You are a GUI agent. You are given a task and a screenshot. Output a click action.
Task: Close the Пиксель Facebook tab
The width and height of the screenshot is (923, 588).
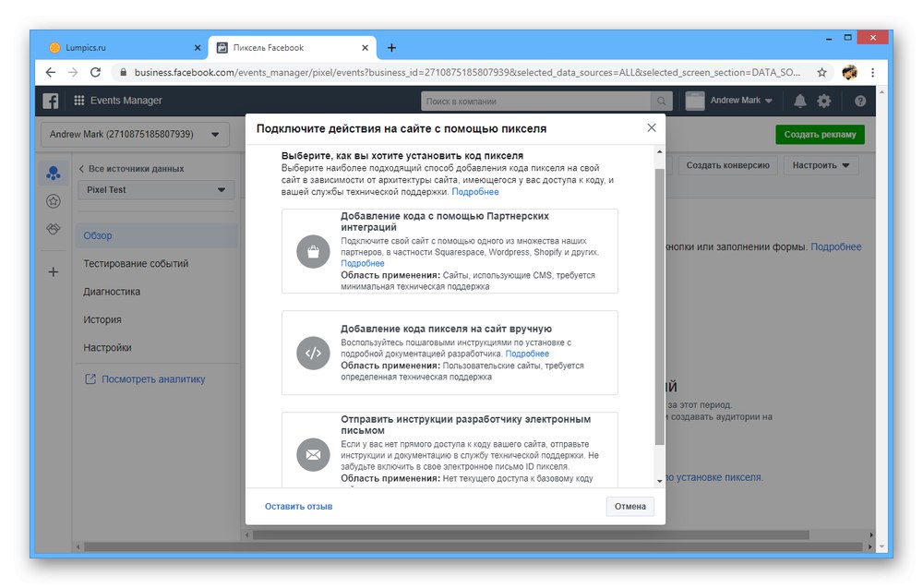[365, 48]
